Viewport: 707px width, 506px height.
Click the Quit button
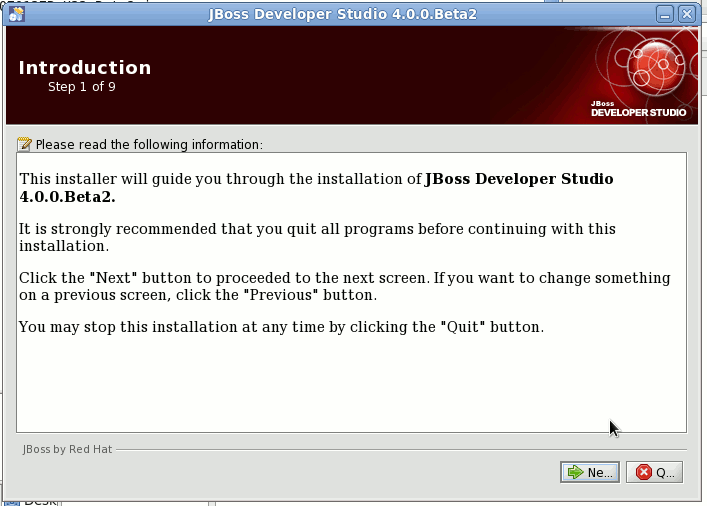pyautogui.click(x=654, y=472)
